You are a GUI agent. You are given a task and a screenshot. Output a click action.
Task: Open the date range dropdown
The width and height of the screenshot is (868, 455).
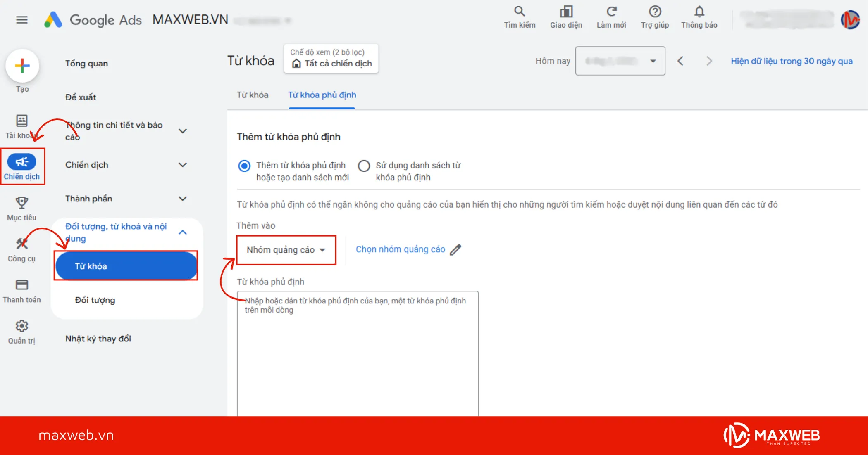click(620, 61)
